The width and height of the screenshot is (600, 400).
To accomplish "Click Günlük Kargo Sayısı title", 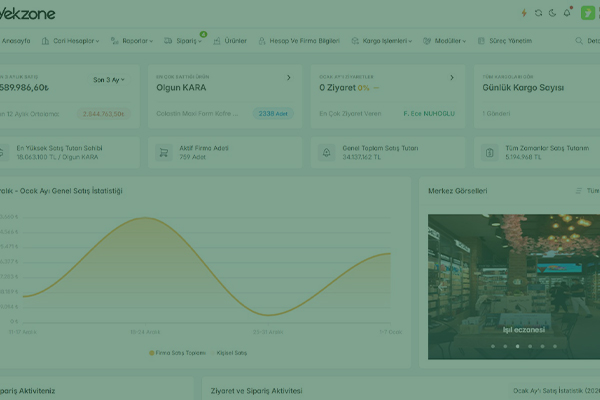I will tap(523, 88).
